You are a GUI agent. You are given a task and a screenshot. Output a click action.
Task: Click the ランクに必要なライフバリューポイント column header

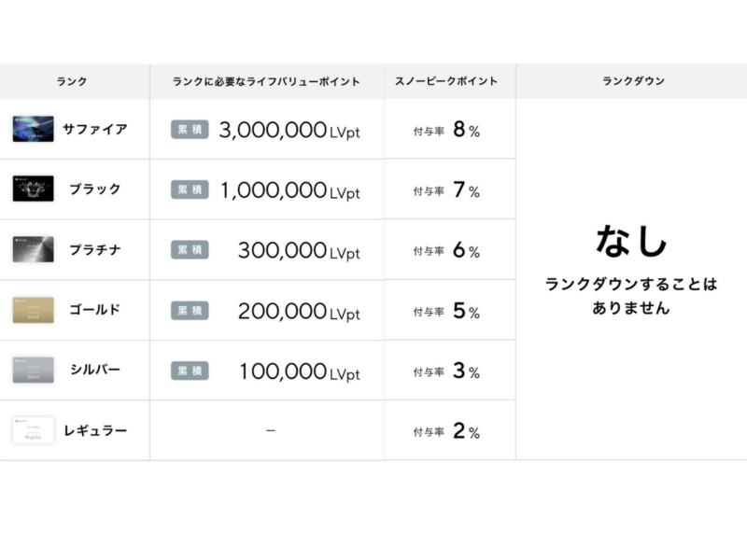pos(266,81)
